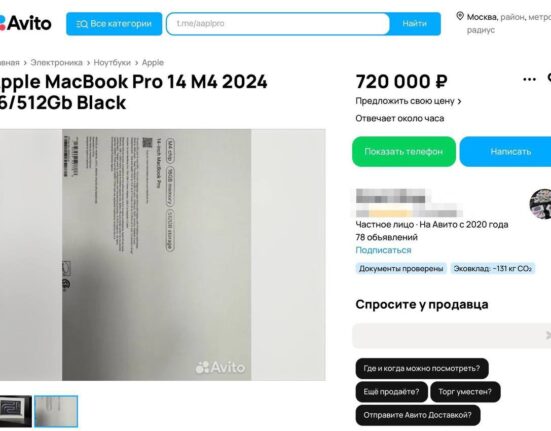Click Написать button

510,151
